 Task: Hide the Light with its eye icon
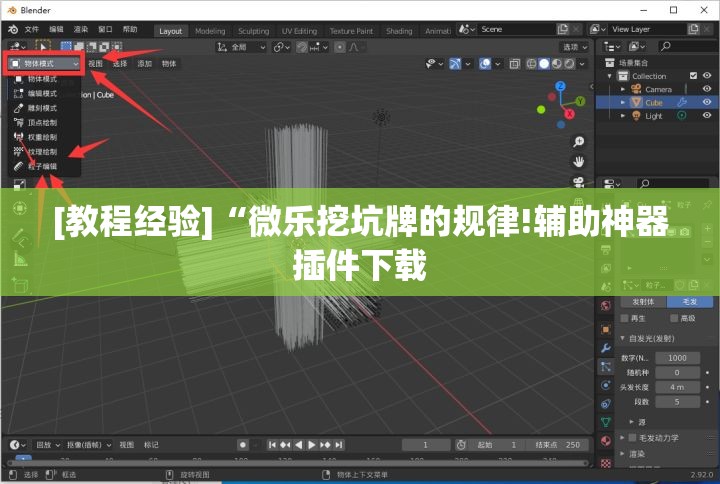[x=707, y=116]
